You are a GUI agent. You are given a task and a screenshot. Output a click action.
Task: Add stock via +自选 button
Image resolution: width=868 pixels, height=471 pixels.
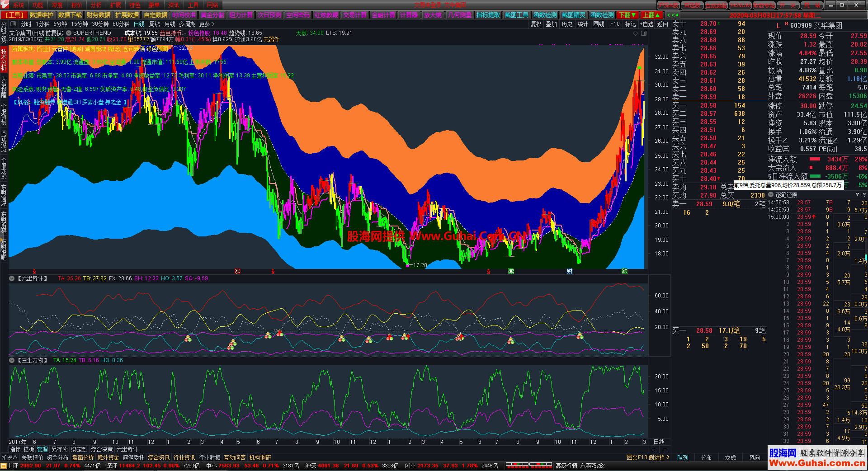[x=647, y=24]
